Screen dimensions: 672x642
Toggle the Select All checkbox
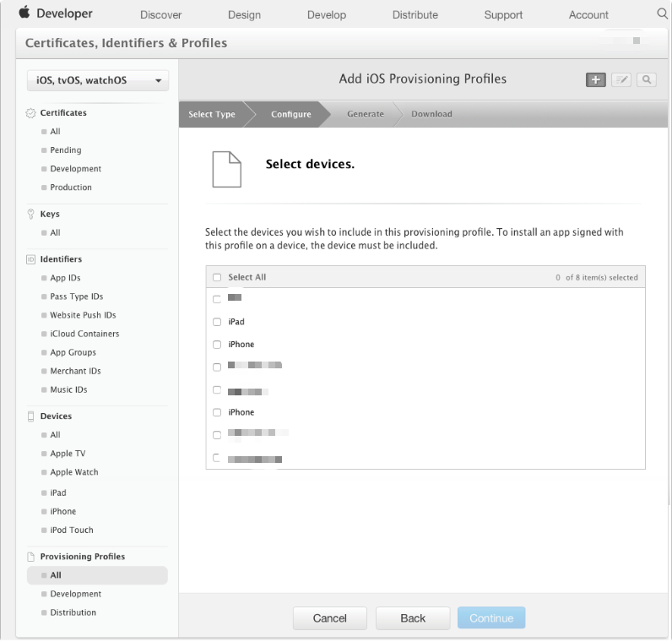[217, 277]
